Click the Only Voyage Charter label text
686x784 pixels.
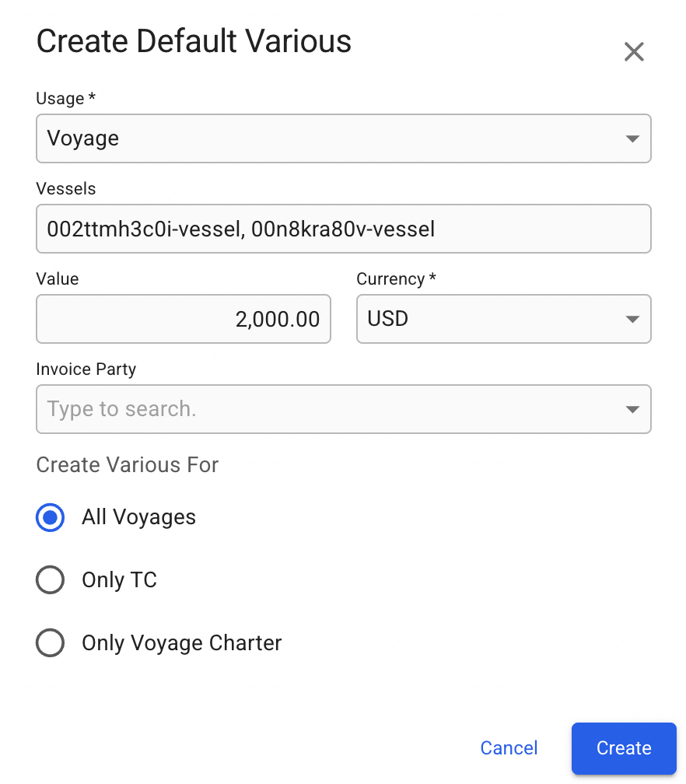point(181,643)
